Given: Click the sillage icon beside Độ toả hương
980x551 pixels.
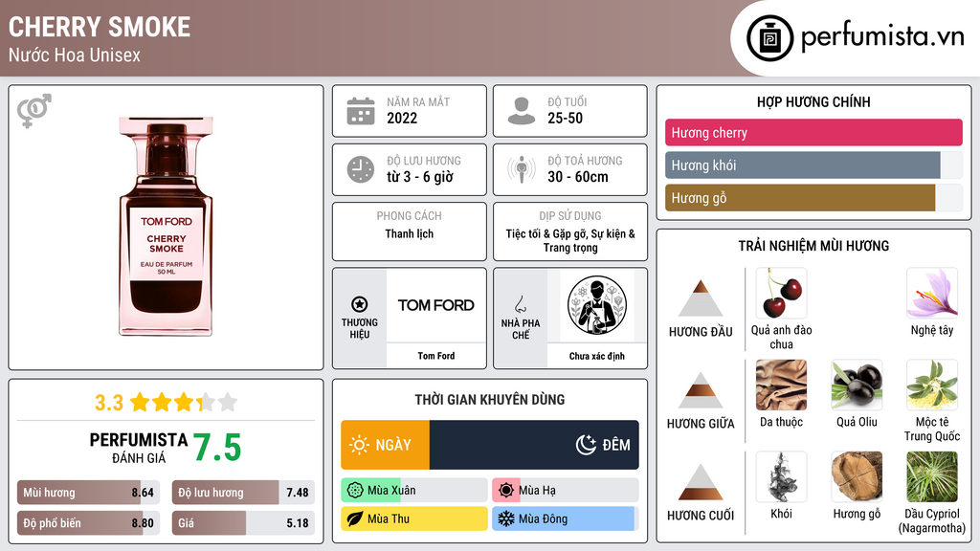Looking at the screenshot, I should pos(522,169).
